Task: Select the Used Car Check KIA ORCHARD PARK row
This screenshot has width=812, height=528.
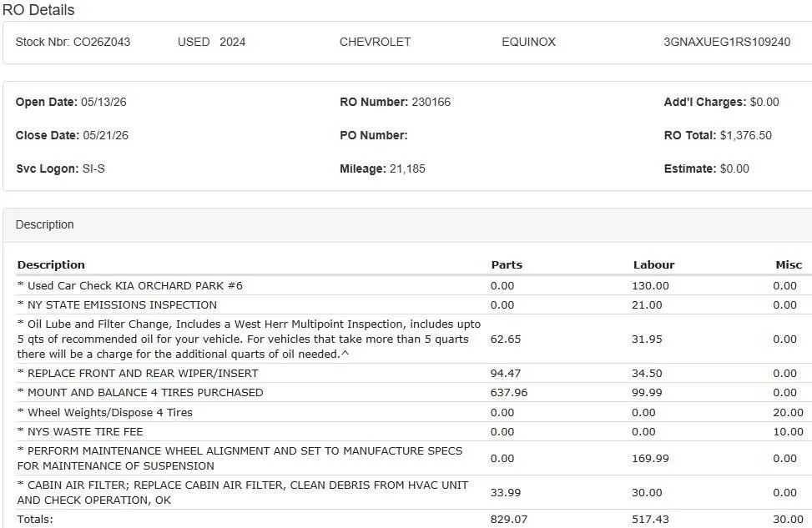Action: pyautogui.click(x=410, y=286)
